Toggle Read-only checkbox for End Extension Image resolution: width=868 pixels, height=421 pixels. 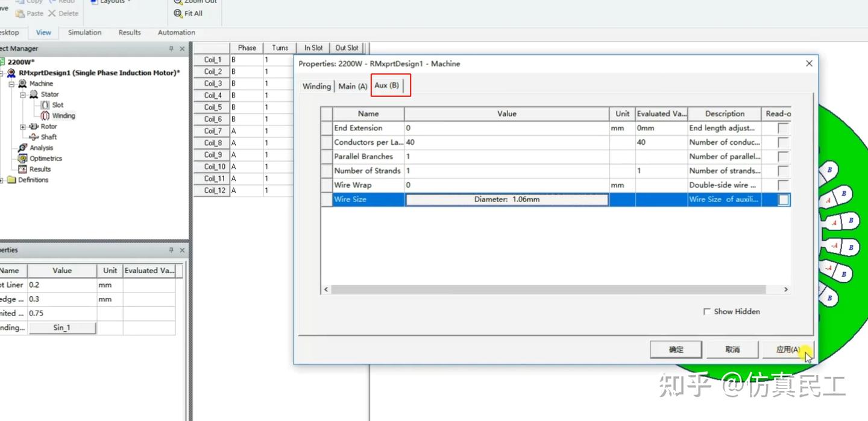pyautogui.click(x=783, y=128)
